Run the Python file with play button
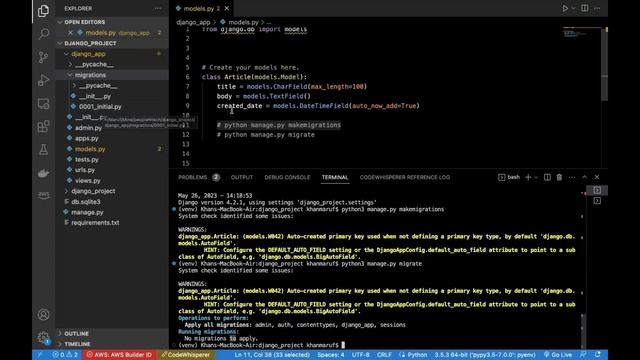This screenshot has height=360, width=640. click(x=565, y=8)
